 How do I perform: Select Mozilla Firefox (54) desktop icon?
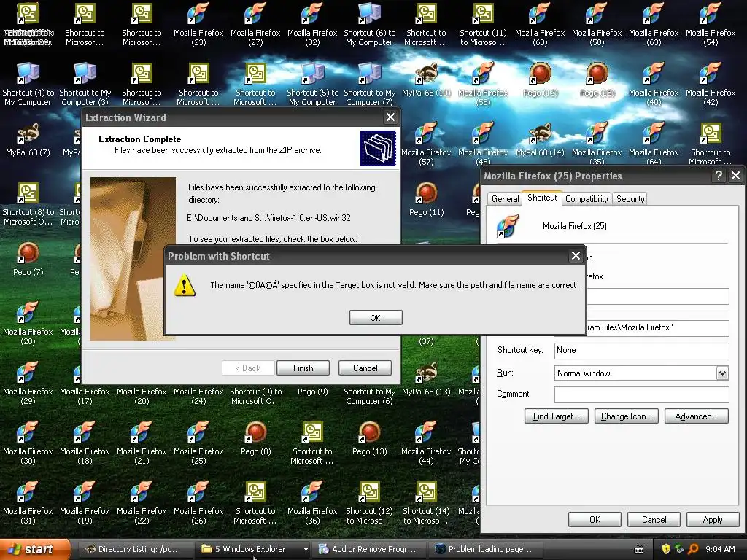[711, 25]
